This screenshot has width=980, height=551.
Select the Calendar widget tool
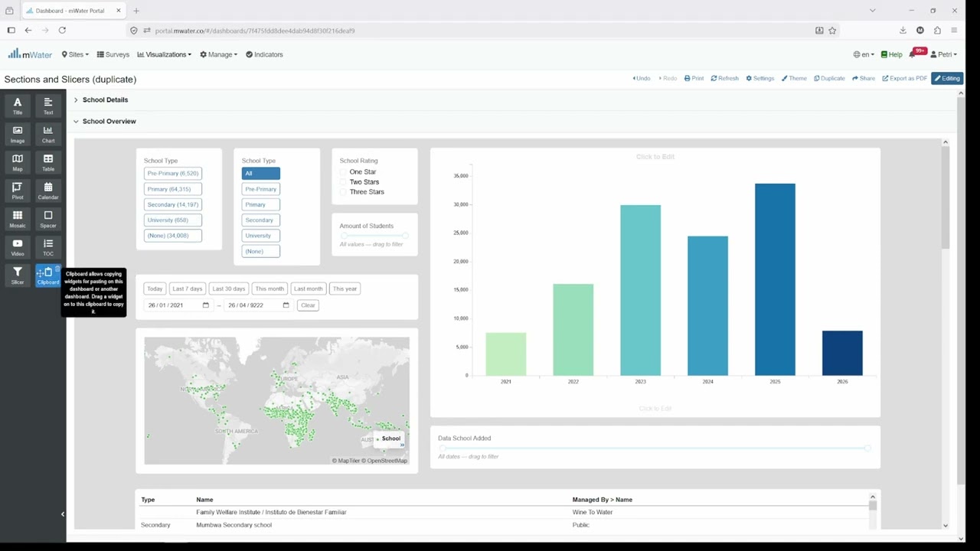pyautogui.click(x=48, y=191)
